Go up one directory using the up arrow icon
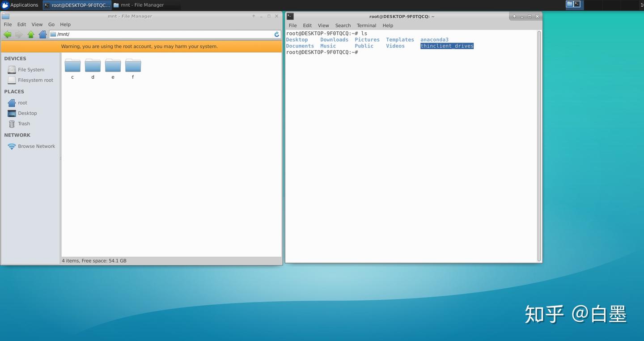The width and height of the screenshot is (644, 341). [x=30, y=34]
